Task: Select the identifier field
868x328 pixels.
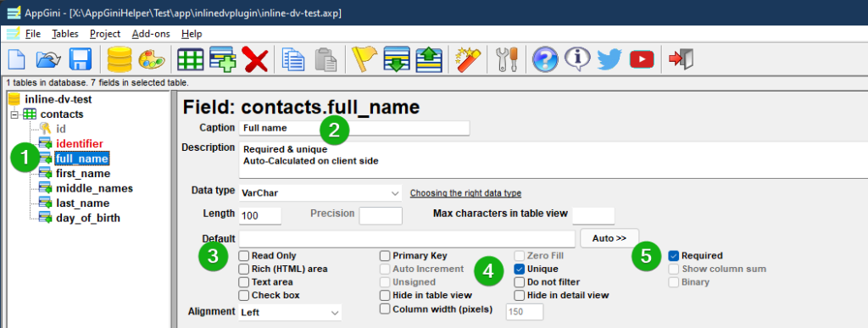Action: (80, 144)
